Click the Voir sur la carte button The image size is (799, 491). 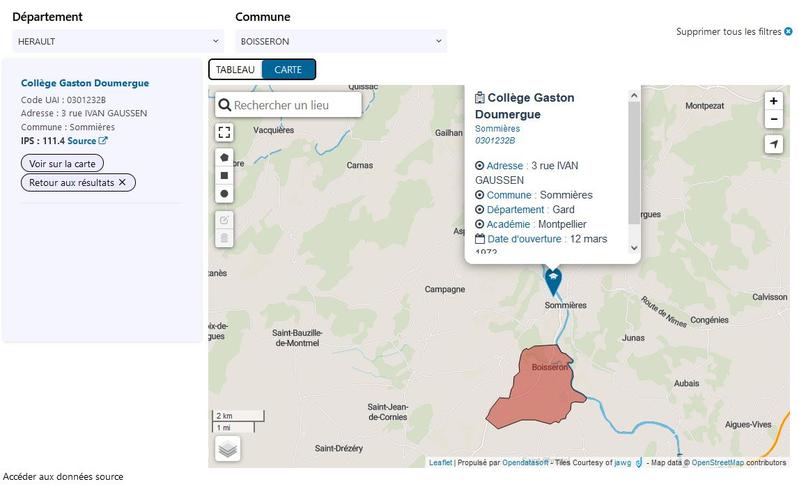point(62,163)
